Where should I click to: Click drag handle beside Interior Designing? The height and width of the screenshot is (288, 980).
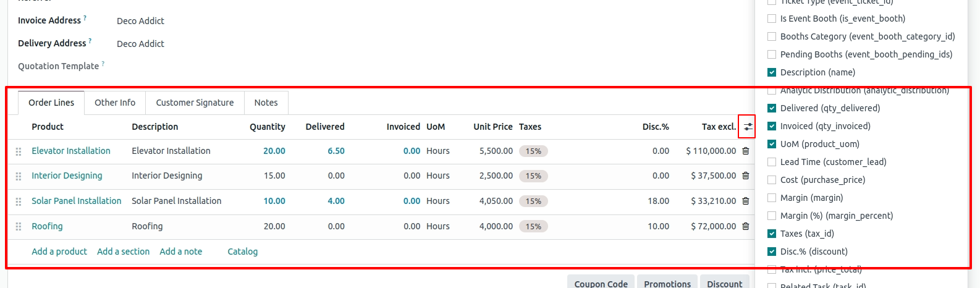pos(19,176)
